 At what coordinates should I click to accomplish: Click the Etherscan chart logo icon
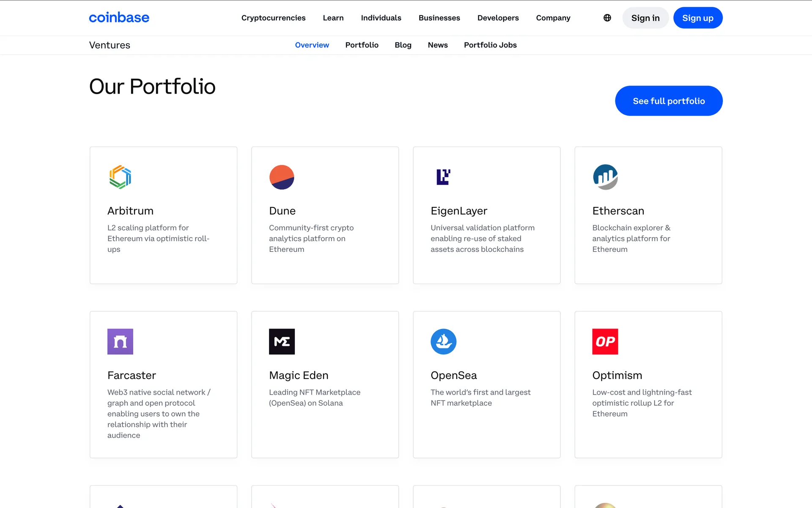tap(605, 177)
